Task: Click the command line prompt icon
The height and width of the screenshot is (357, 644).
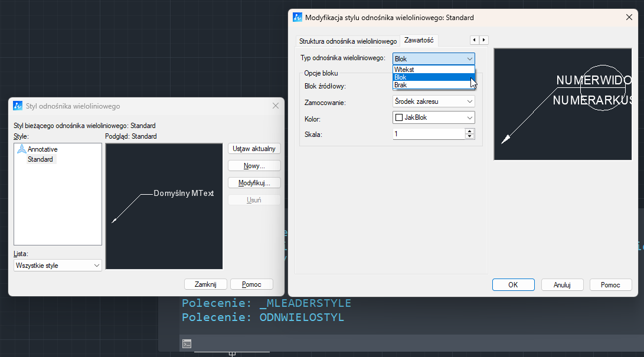Action: coord(187,343)
